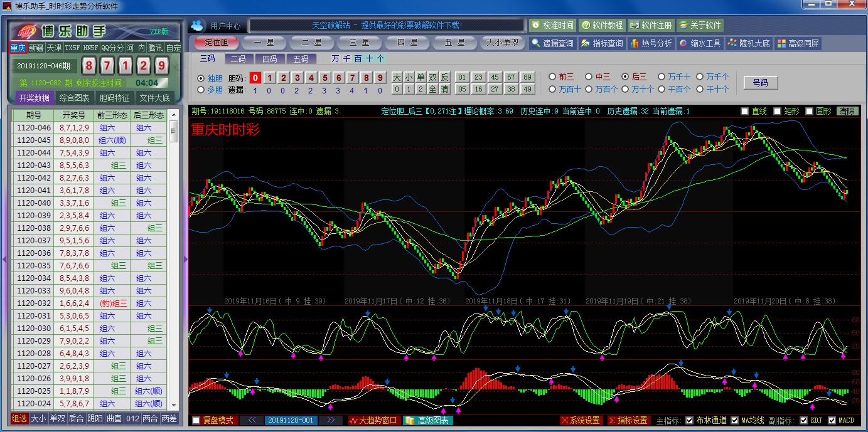This screenshot has height=432, width=868.
Task: Choose the 多胆 radio option
Action: [201, 90]
